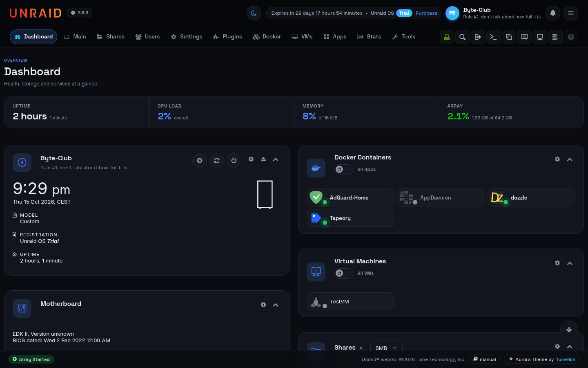Click the green lock icon in toolbar
The image size is (588, 368).
click(x=447, y=37)
